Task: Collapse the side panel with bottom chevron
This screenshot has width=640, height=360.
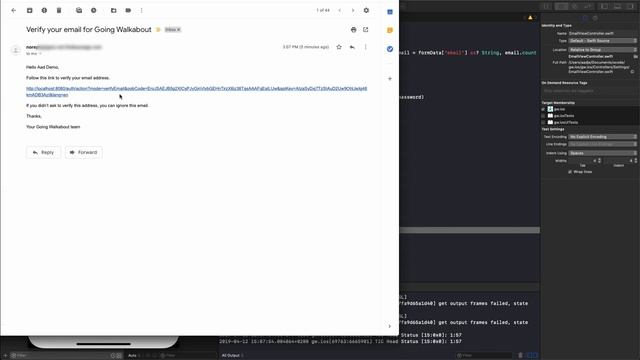Action: (x=389, y=326)
